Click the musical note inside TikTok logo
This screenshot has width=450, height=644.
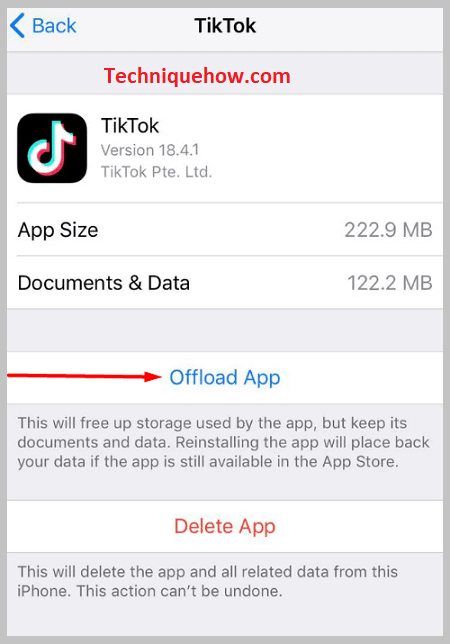51,148
